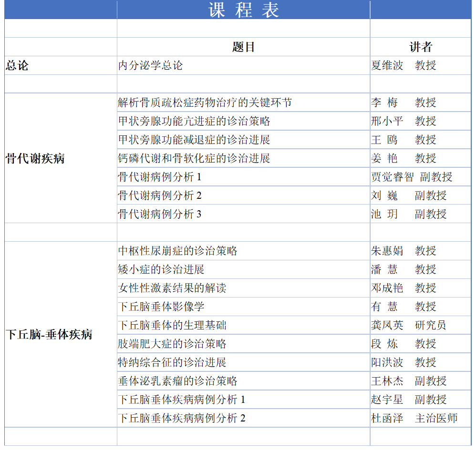Image resolution: width=476 pixels, height=462 pixels.
Task: Select 下丘脑垂体的生理基础 cell
Action: (243, 325)
